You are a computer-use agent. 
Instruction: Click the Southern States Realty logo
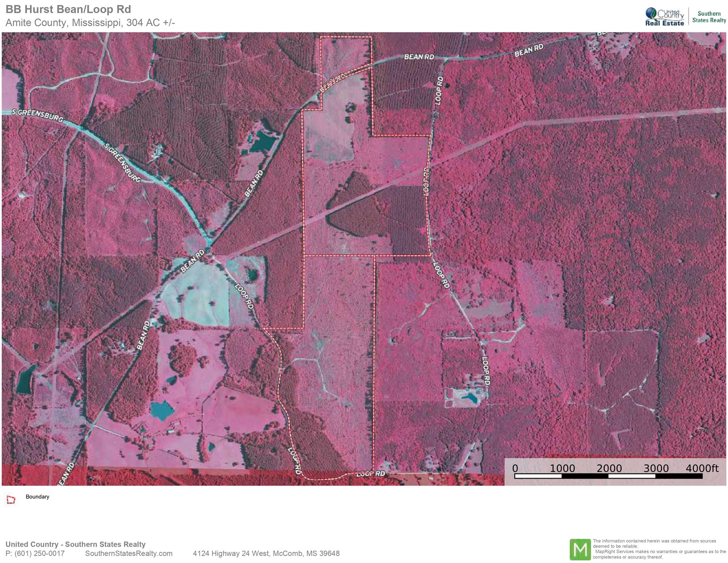709,17
